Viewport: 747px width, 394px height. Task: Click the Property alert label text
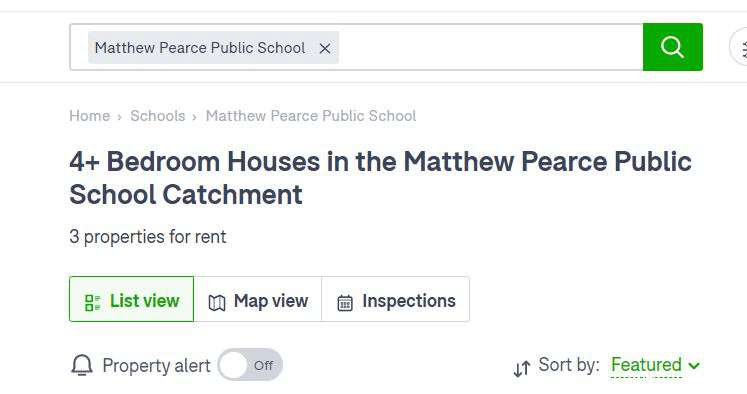click(156, 366)
